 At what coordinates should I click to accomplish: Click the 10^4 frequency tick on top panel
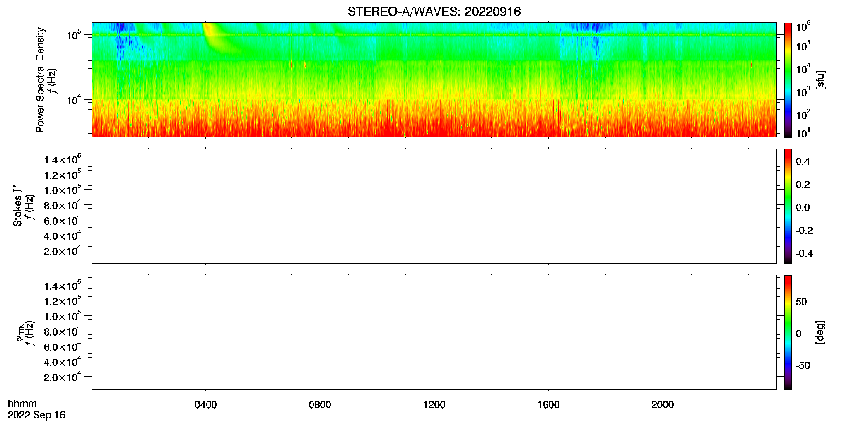point(73,99)
